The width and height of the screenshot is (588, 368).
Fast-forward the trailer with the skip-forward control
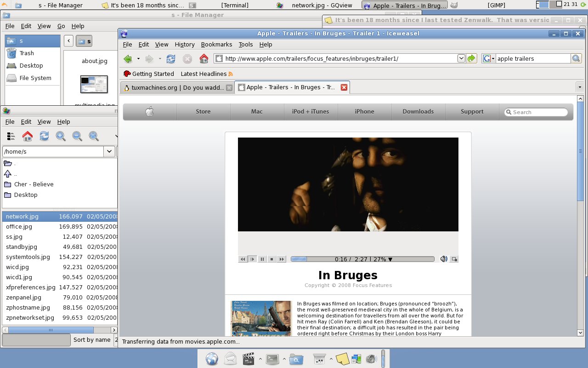tap(282, 259)
